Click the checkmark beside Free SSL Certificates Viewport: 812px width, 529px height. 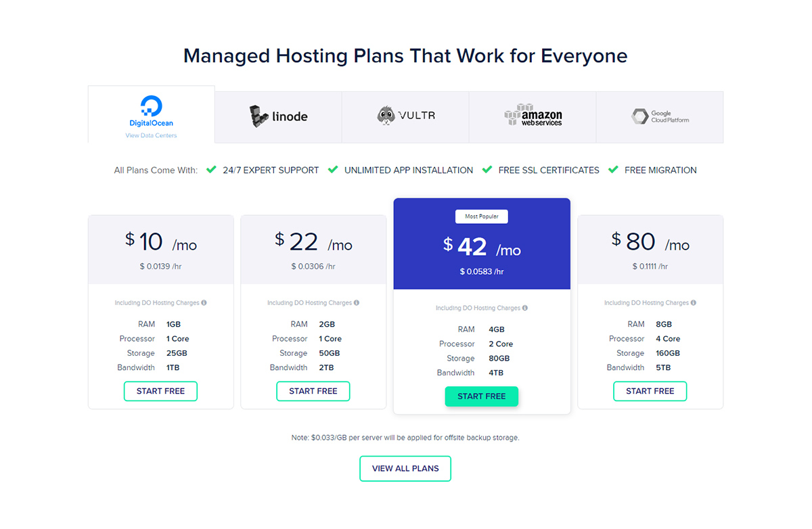pyautogui.click(x=487, y=170)
